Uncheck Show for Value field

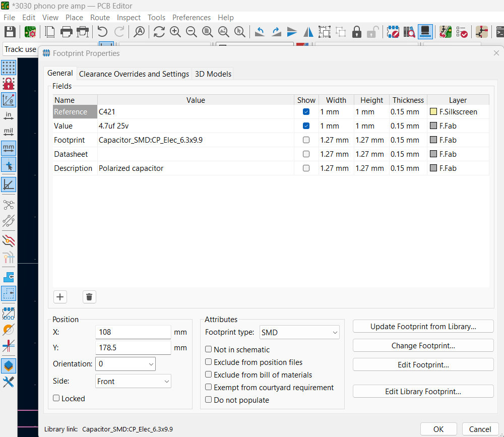[306, 126]
